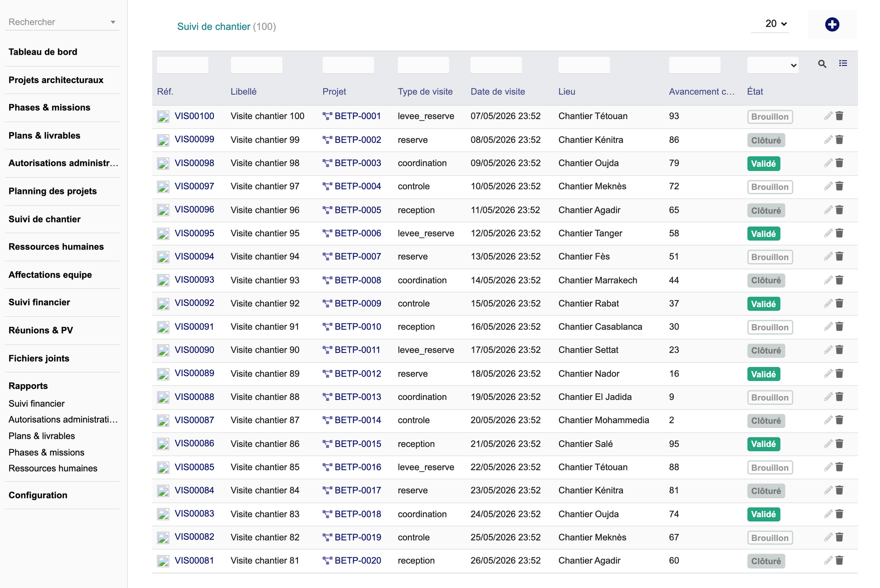Image resolution: width=880 pixels, height=588 pixels.
Task: Edit visit VIS00091 with pencil icon
Action: pos(828,327)
